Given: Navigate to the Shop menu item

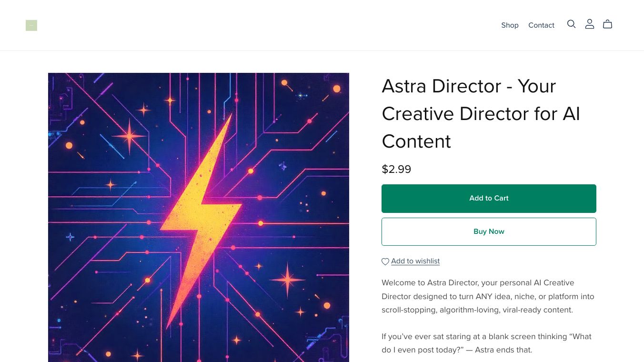Looking at the screenshot, I should pos(510,25).
